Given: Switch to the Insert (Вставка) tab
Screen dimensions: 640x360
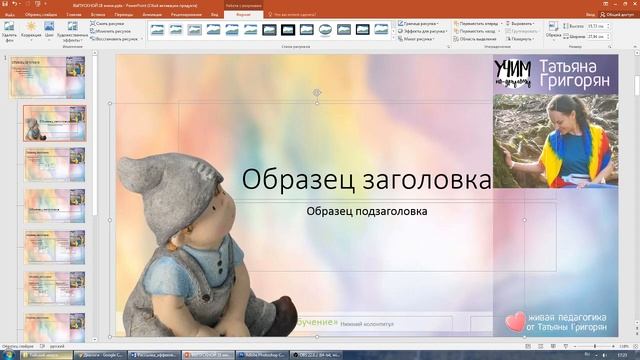Looking at the screenshot, I should coord(98,14).
